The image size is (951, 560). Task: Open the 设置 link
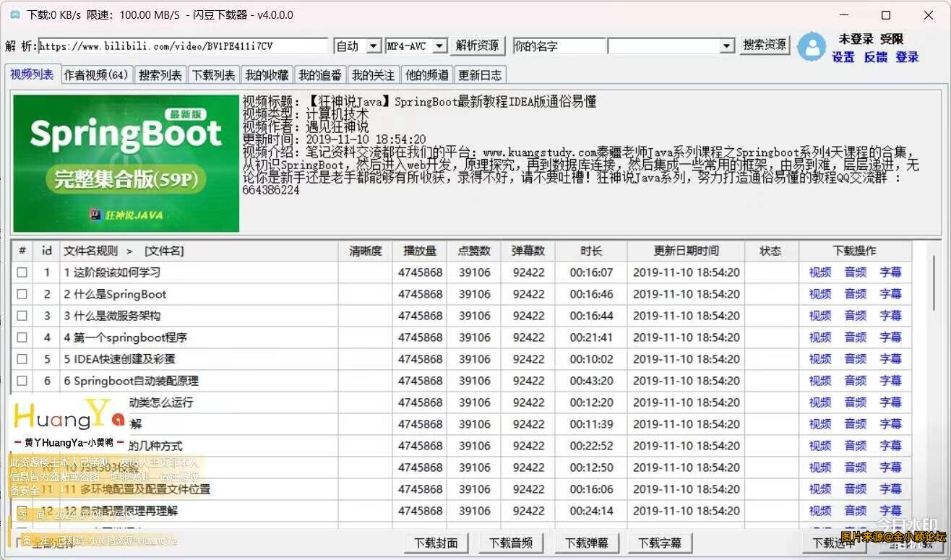click(x=843, y=57)
